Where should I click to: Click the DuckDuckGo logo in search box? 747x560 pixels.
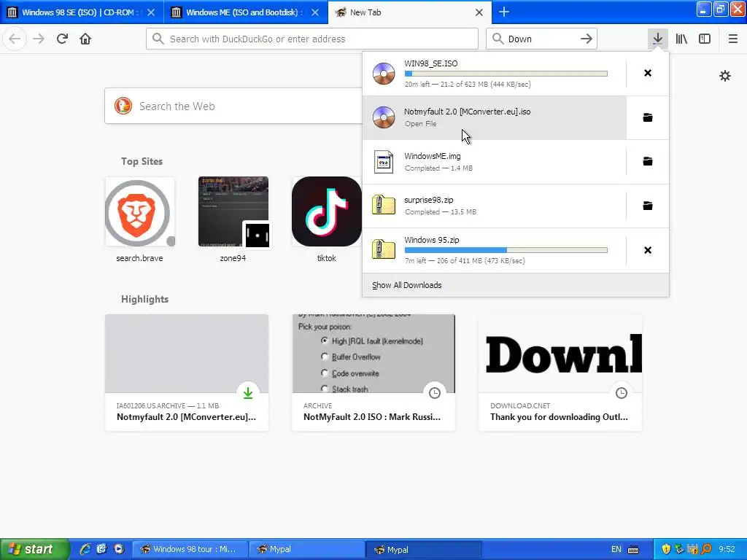(123, 106)
